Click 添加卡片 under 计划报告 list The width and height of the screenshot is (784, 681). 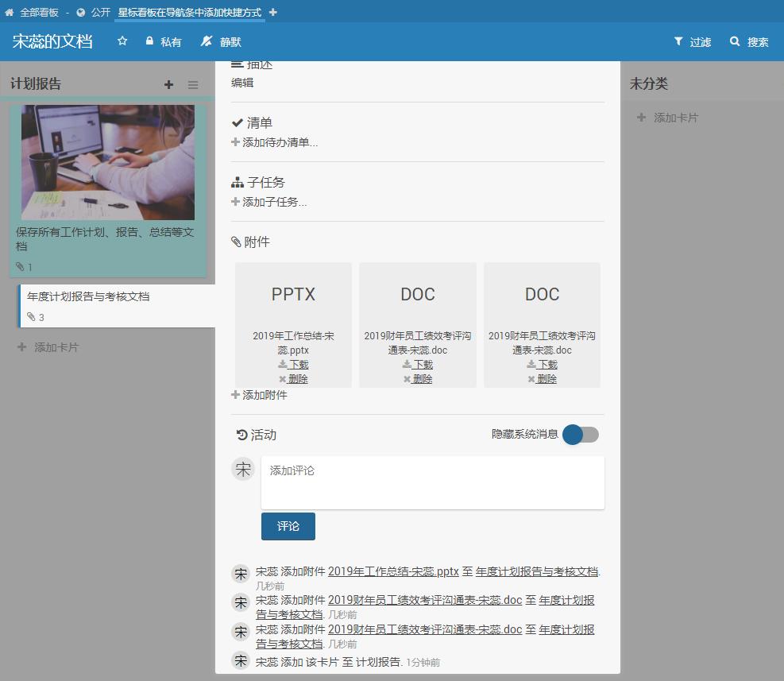coord(48,347)
